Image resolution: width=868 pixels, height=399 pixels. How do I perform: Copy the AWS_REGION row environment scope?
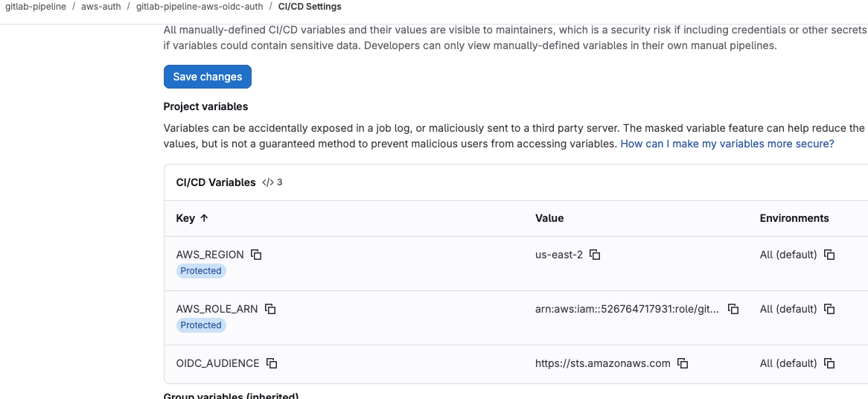tap(829, 255)
